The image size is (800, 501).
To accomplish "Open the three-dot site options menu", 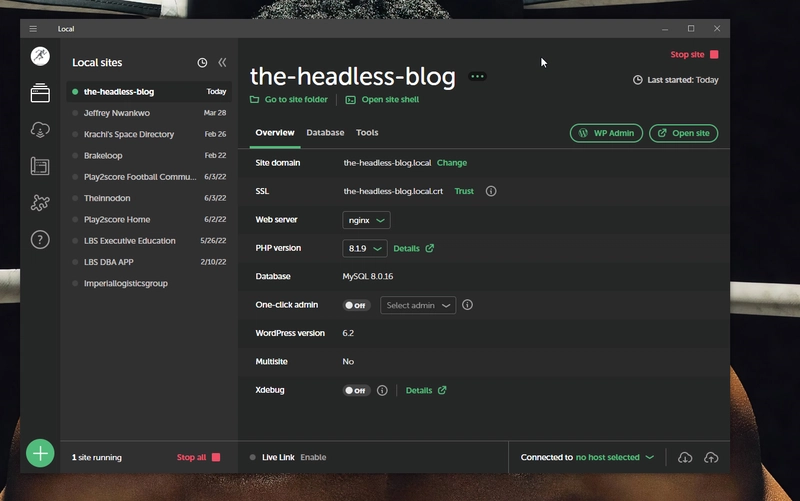I will [x=478, y=77].
